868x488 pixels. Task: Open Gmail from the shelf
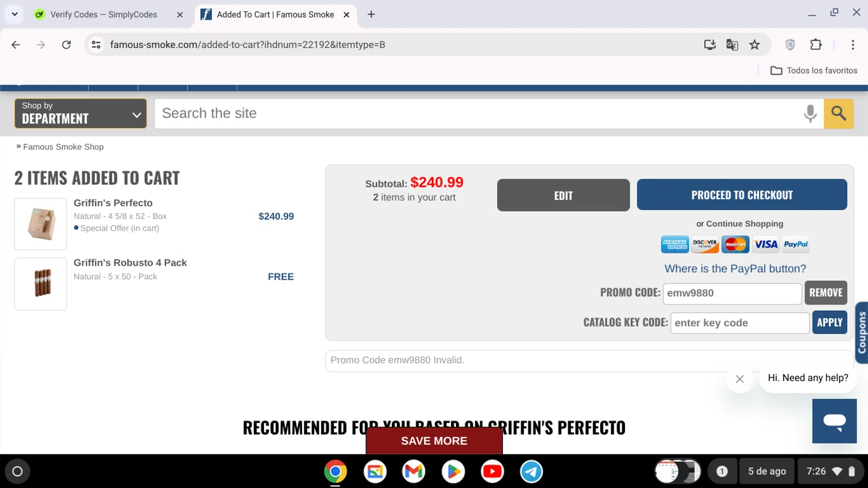coord(414,471)
